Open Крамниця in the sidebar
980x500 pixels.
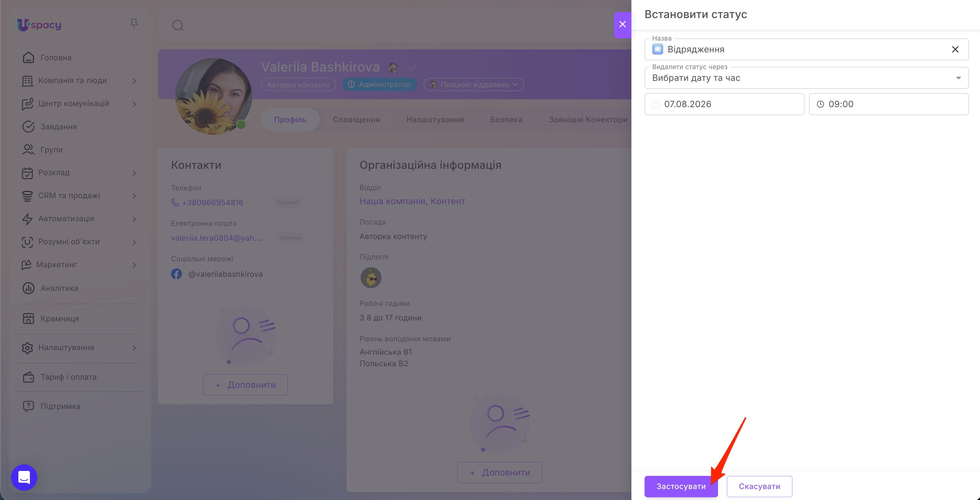pyautogui.click(x=60, y=319)
